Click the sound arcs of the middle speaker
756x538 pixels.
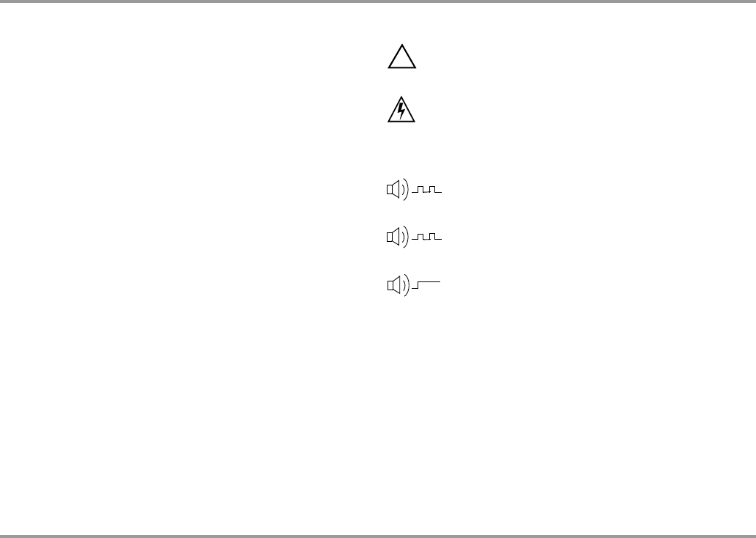coord(406,237)
